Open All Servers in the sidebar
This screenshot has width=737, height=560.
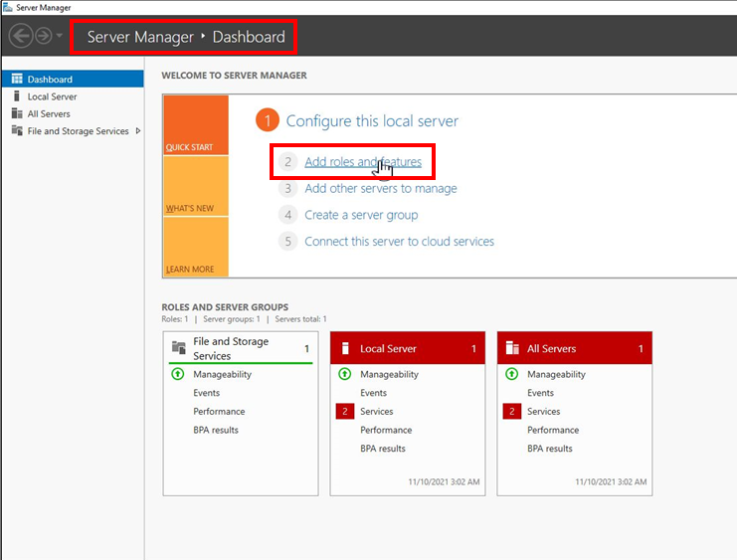(49, 113)
